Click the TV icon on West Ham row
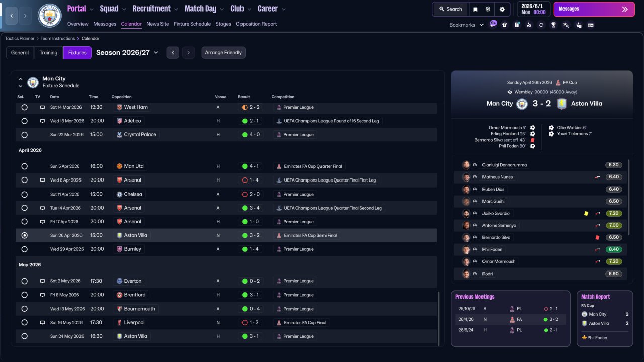Screen dimensions: 644x362 coord(43,107)
